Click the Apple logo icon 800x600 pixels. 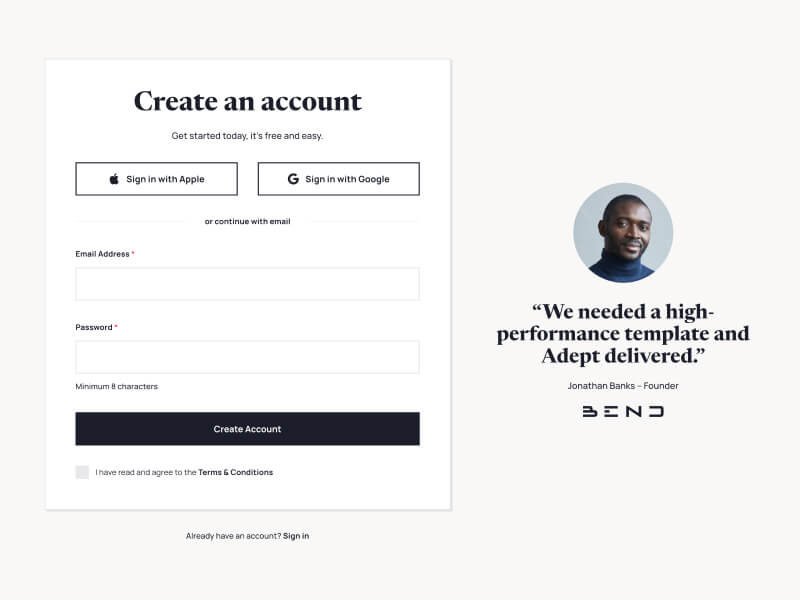[114, 179]
